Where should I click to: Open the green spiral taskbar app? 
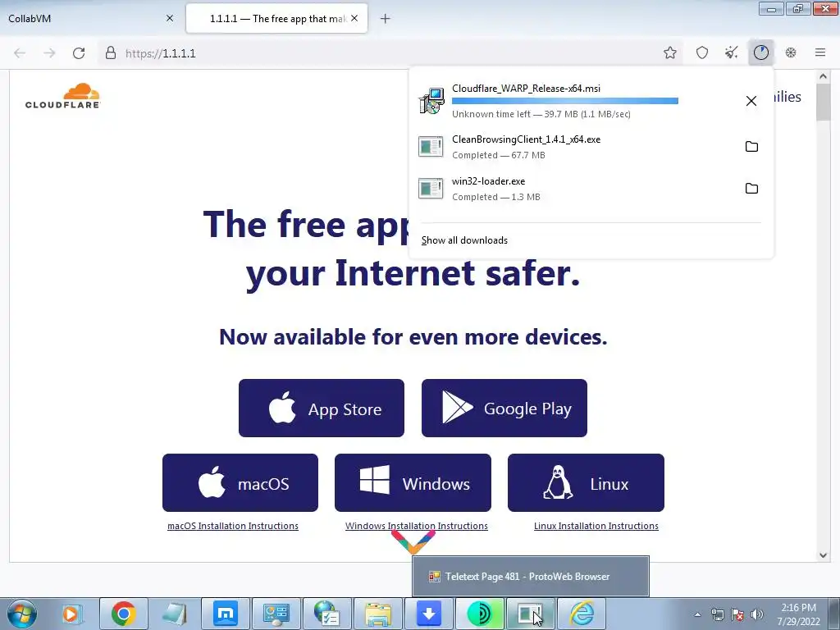tap(479, 614)
